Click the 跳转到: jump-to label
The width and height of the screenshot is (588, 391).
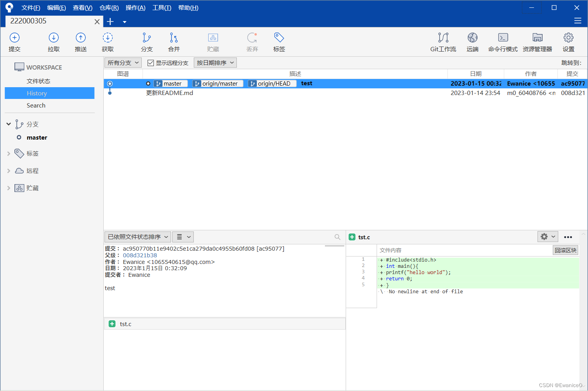(572, 63)
